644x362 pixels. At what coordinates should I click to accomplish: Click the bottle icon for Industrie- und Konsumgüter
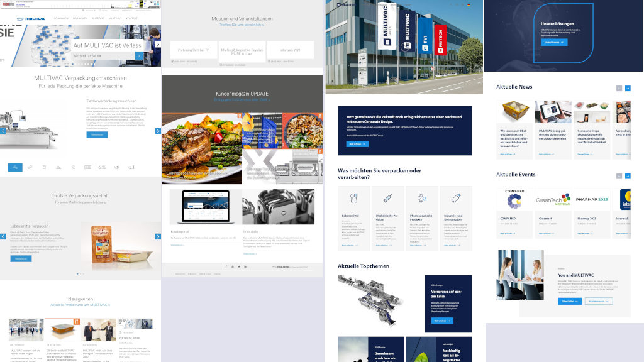(x=456, y=198)
